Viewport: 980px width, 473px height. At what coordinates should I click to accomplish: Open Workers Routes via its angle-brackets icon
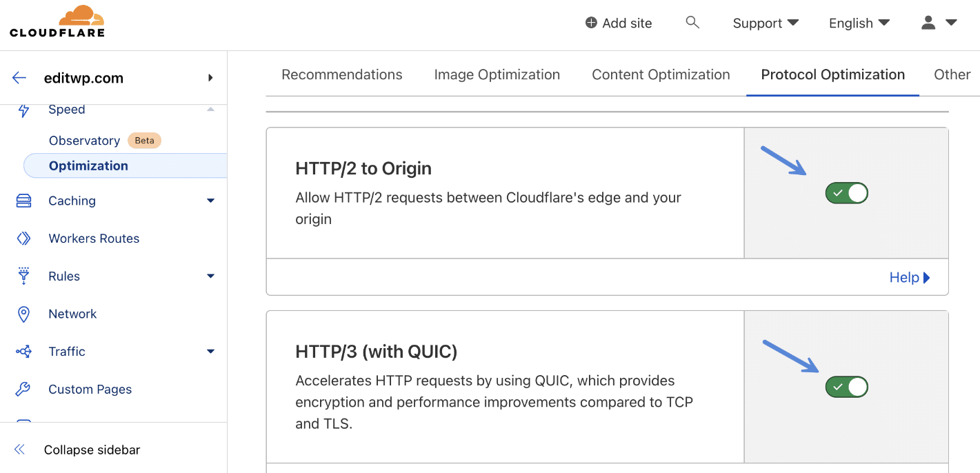click(25, 238)
